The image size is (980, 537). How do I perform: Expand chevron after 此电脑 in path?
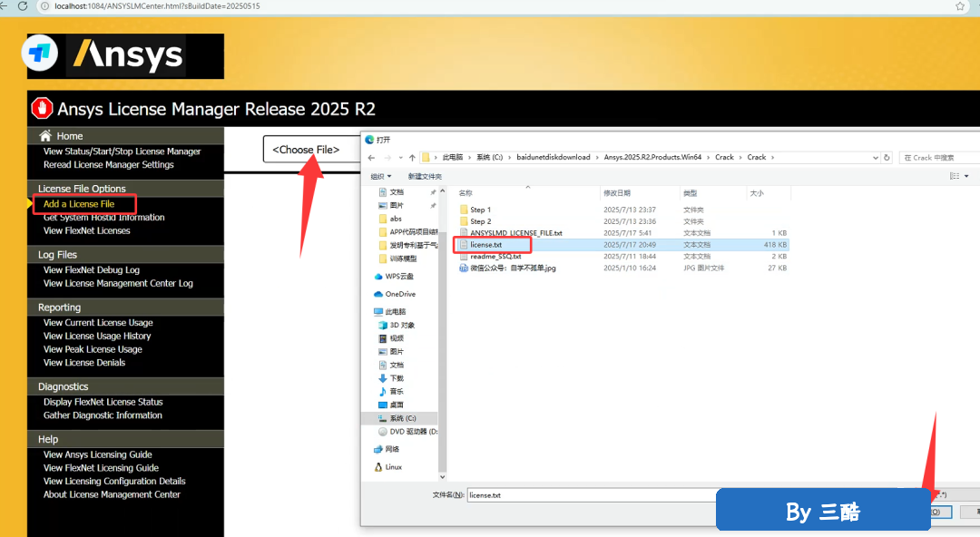point(469,158)
